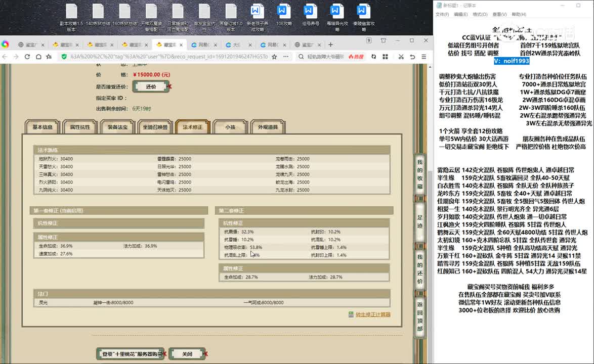Viewport: 594px width, 364px height.
Task: Open the 组号养号 Word document
Action: point(310,15)
